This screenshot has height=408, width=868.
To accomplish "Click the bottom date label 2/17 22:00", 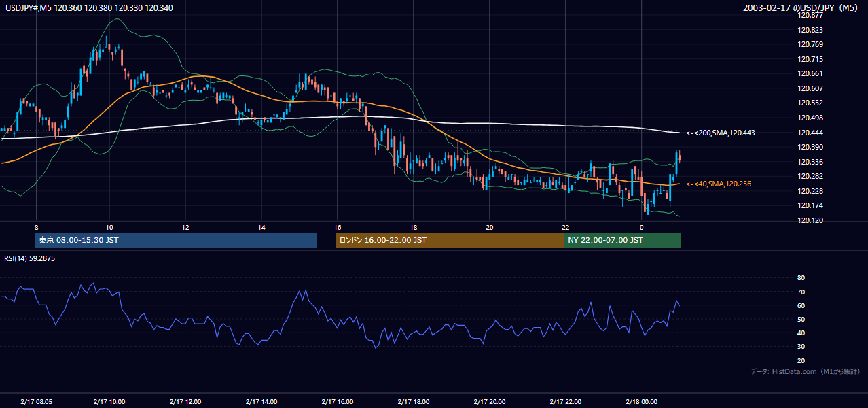I will 566,402.
